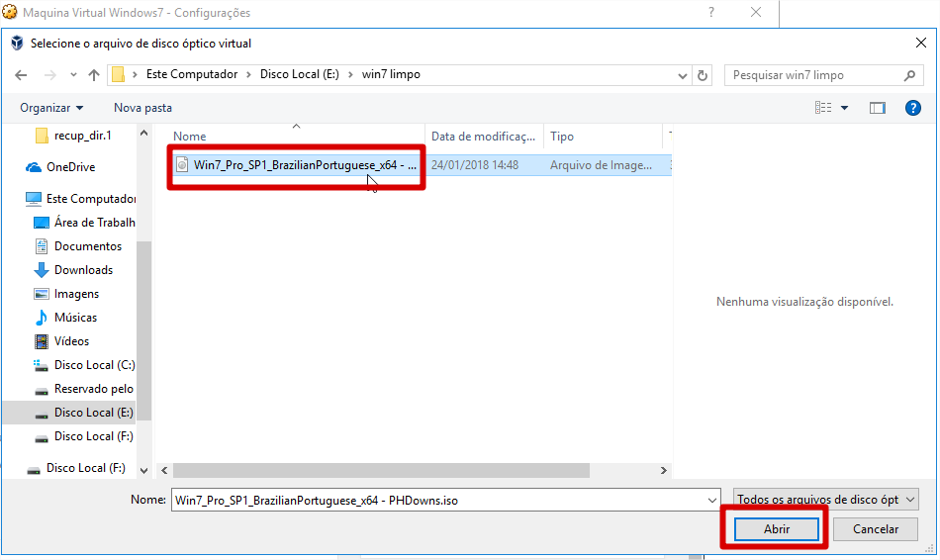
Task: Click the Área de Trabalho desktop icon
Action: 42,223
